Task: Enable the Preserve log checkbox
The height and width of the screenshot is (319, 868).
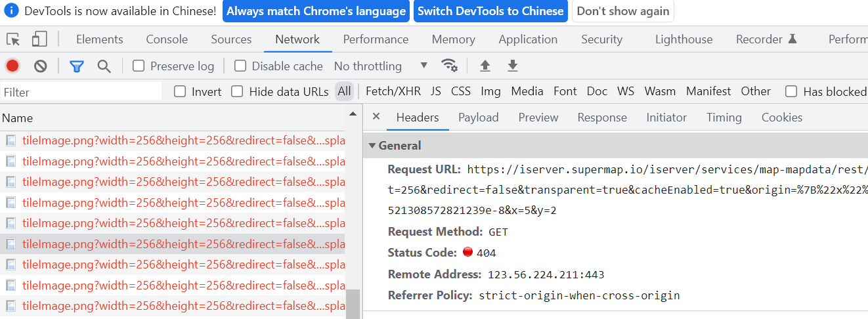Action: coord(139,66)
